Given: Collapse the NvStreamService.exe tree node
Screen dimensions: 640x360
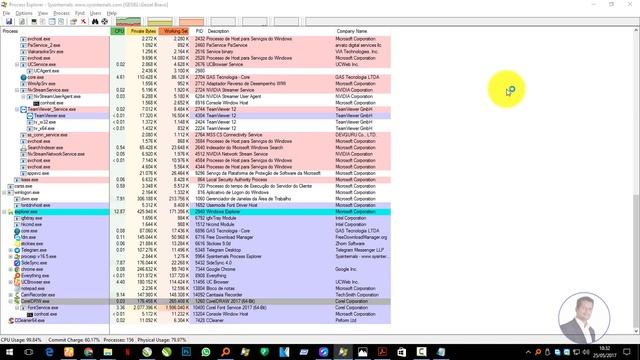Looking at the screenshot, I should [17, 90].
